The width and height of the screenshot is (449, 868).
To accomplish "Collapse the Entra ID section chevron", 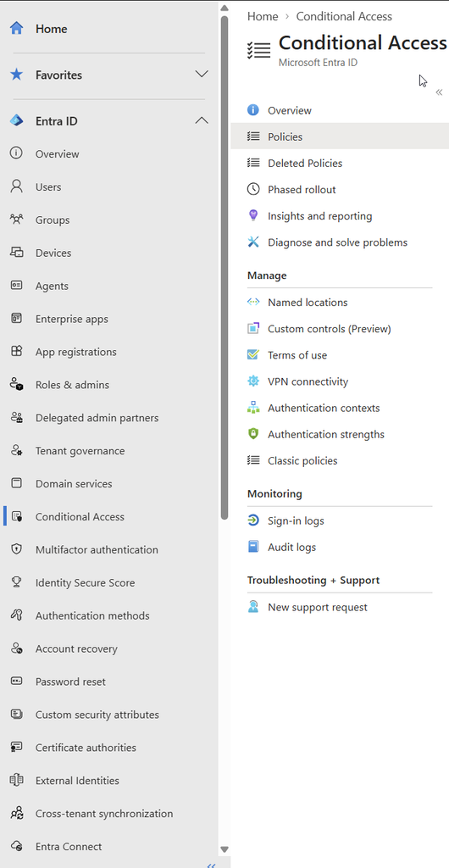I will tap(202, 120).
